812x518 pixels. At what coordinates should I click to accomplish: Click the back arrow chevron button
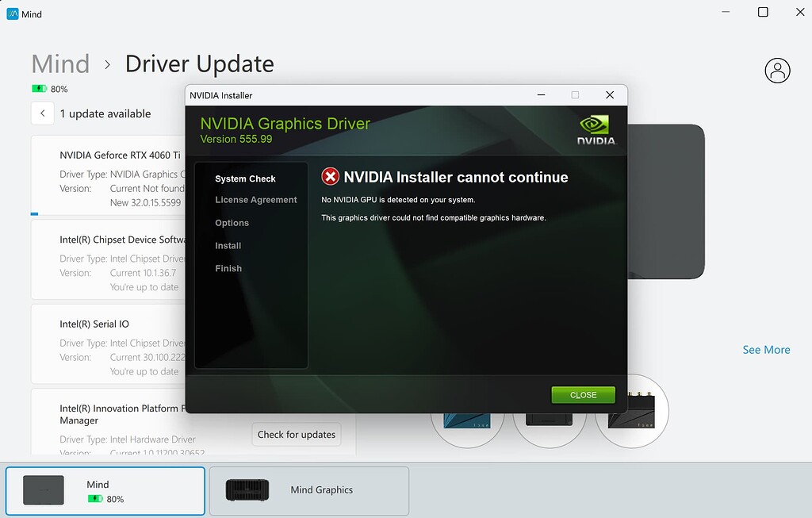(43, 113)
